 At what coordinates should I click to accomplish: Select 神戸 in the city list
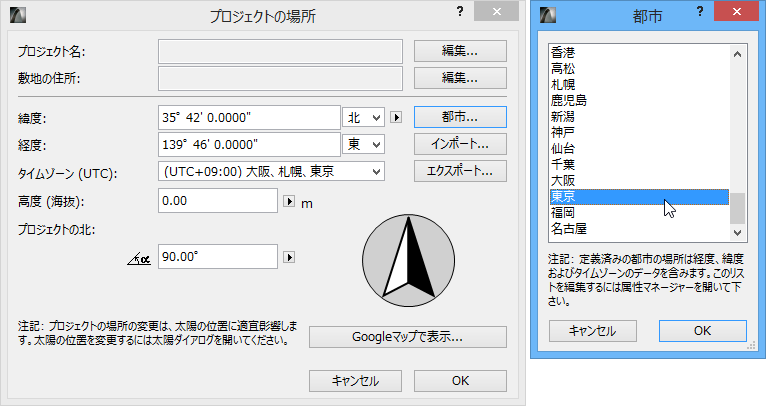639,132
